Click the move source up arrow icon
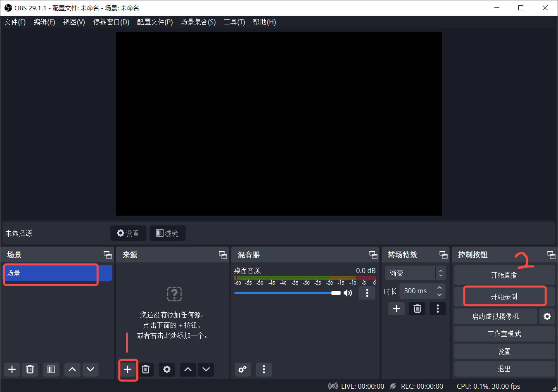Screen dimensions: 558x392 coord(188,370)
